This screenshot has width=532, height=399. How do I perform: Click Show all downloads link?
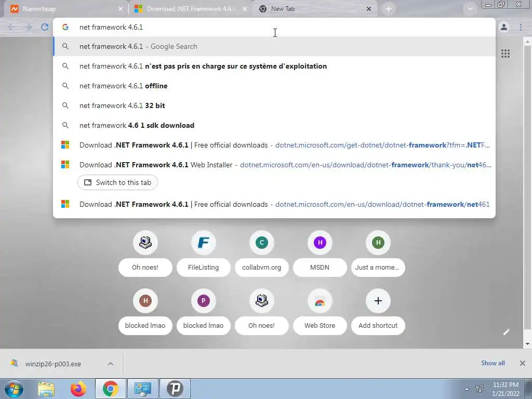pyautogui.click(x=493, y=363)
